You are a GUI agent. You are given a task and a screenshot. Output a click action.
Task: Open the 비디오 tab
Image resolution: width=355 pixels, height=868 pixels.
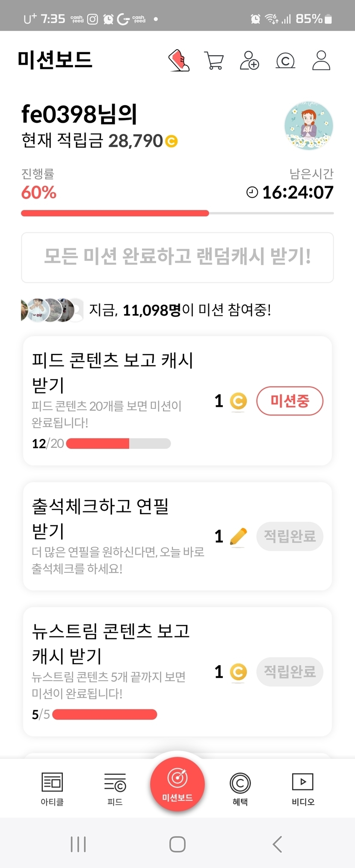coord(303,789)
